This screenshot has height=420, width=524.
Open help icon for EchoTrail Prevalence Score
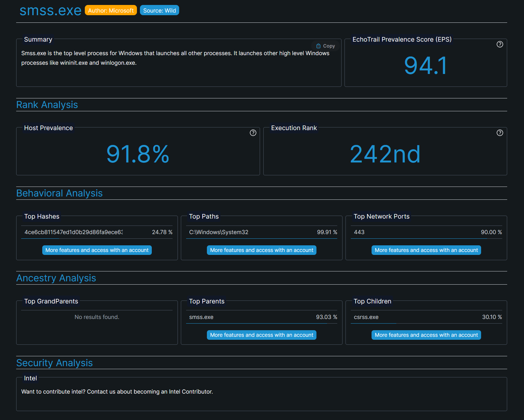click(500, 44)
